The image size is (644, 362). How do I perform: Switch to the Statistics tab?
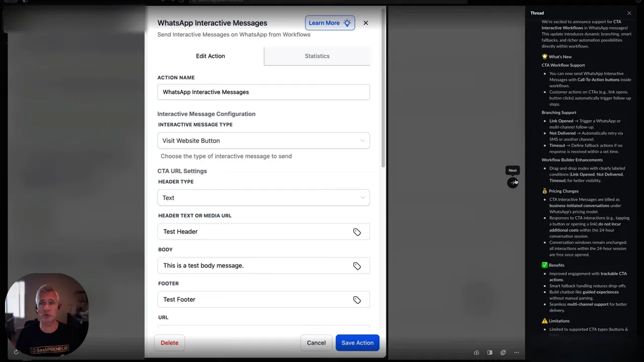317,56
